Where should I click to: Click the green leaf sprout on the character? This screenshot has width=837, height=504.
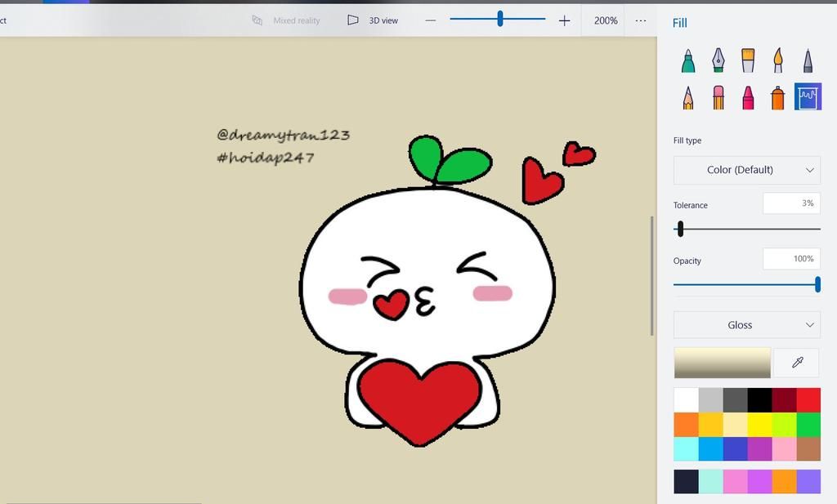[450, 159]
